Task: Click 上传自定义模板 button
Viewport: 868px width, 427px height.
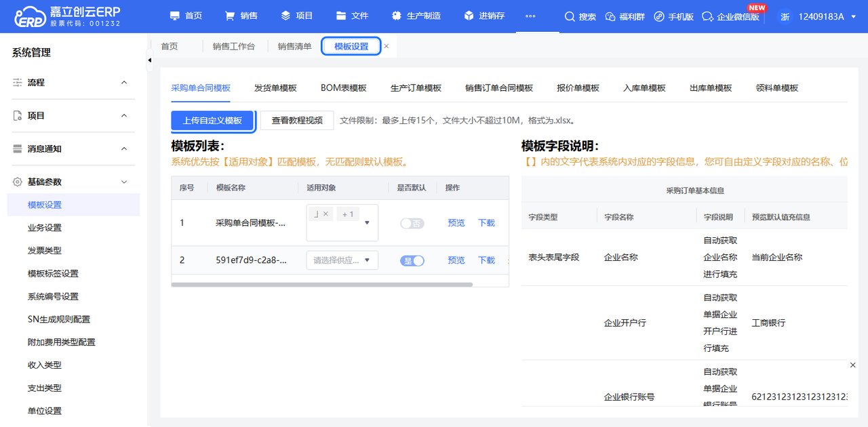Action: click(x=212, y=121)
